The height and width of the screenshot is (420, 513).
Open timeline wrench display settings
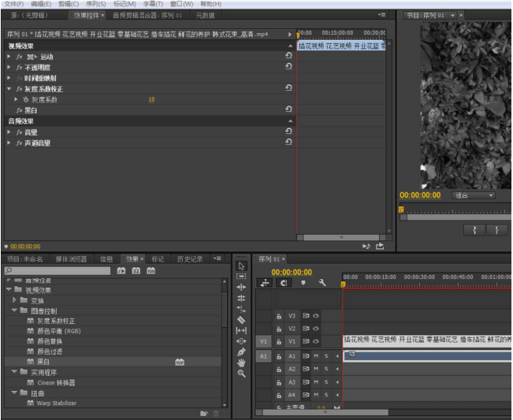pos(322,283)
